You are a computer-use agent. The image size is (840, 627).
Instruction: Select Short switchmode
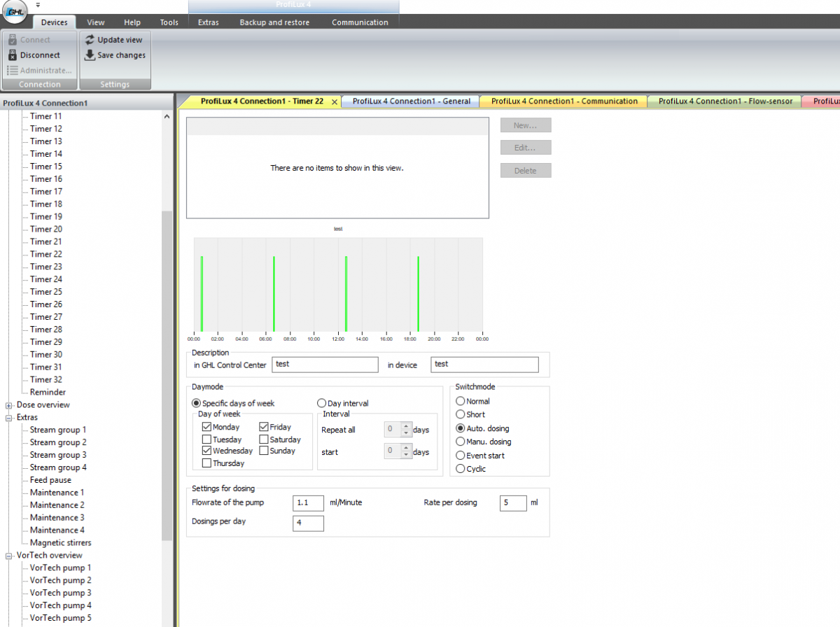[460, 415]
